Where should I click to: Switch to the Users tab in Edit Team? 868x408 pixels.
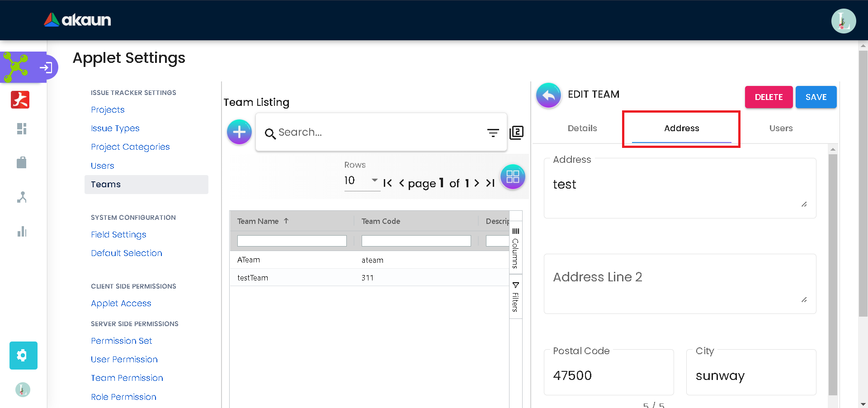[781, 128]
